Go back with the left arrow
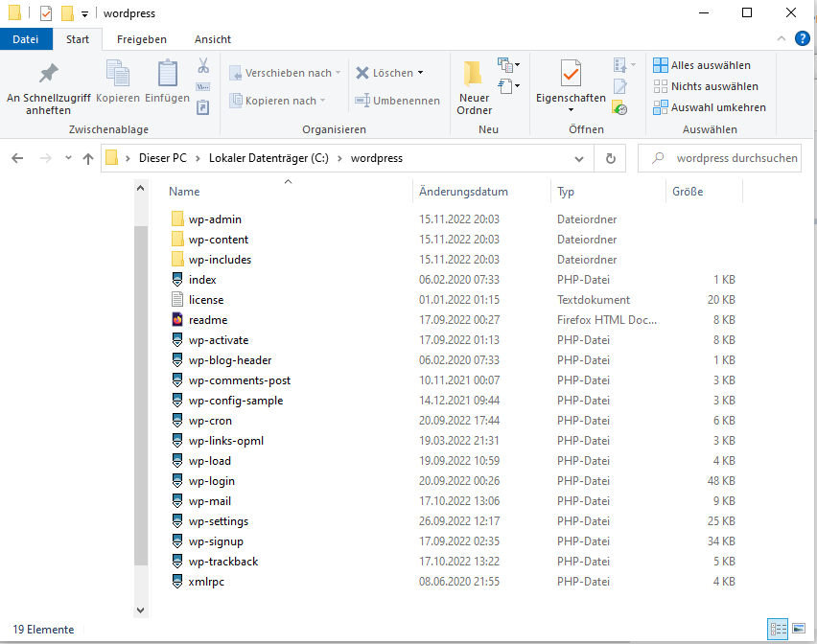Screen dimensions: 817x644 17,158
